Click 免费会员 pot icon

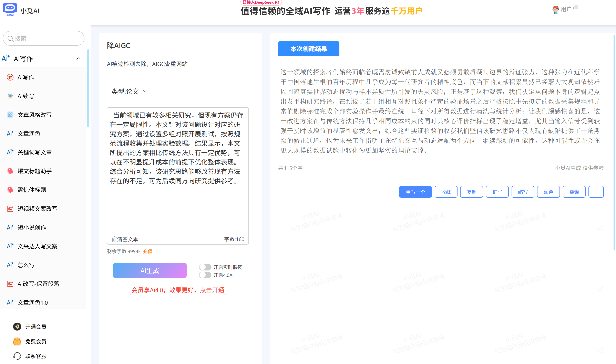(17, 341)
